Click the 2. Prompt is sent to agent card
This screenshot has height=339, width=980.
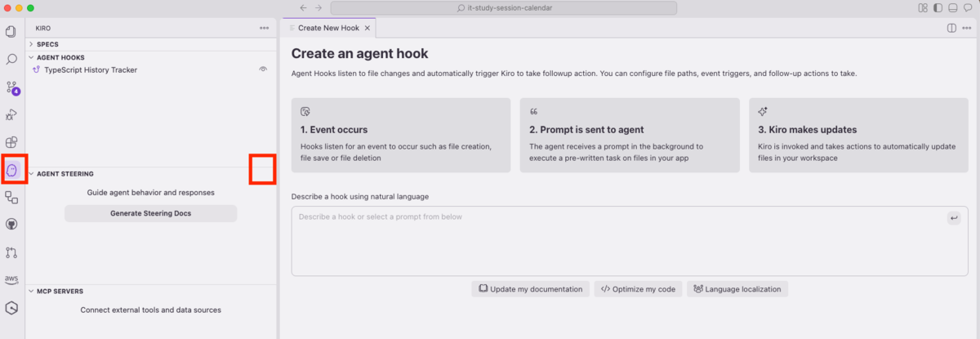(x=630, y=136)
